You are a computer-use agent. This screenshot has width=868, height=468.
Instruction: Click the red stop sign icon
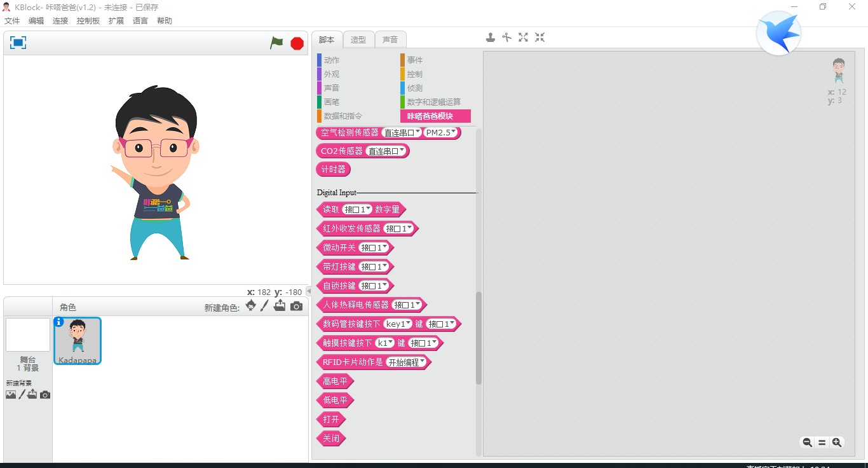click(x=297, y=43)
